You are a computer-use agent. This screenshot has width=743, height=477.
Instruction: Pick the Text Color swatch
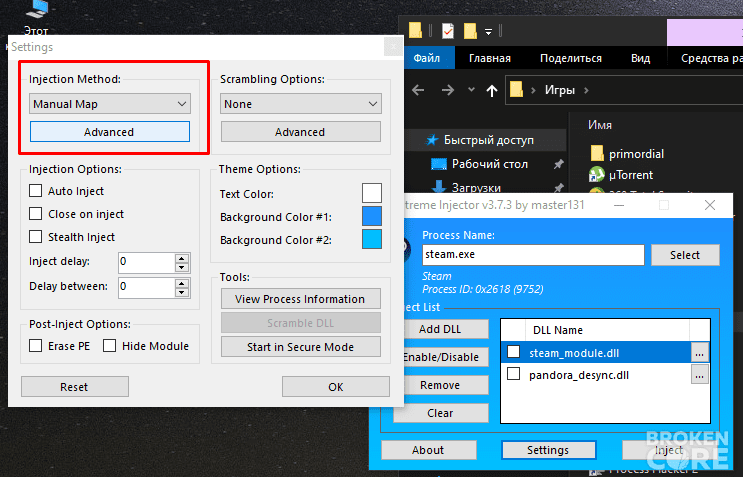(372, 193)
